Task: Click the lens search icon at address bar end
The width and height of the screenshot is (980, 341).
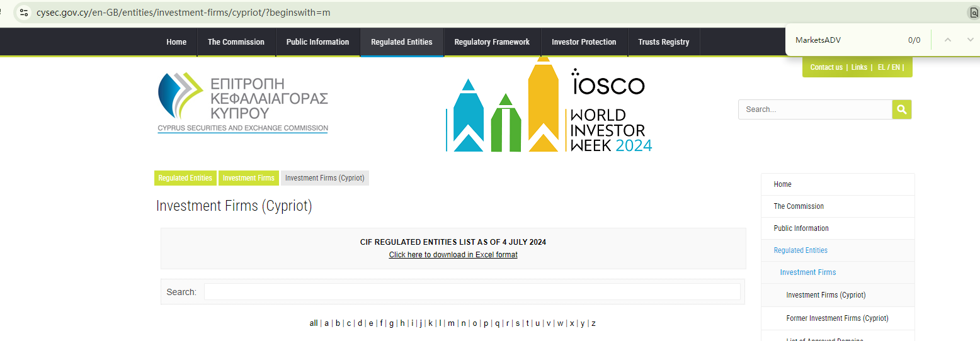Action: coord(974,13)
